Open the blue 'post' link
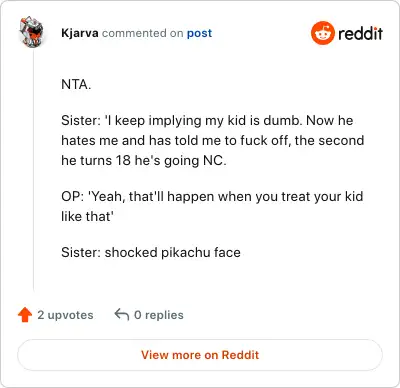400x388 pixels. [199, 33]
